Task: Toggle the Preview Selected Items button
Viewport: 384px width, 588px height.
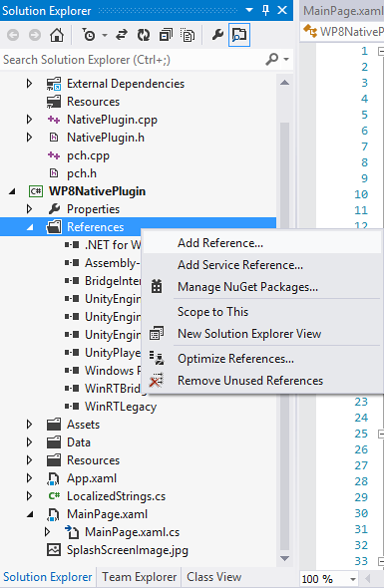Action: click(x=239, y=35)
